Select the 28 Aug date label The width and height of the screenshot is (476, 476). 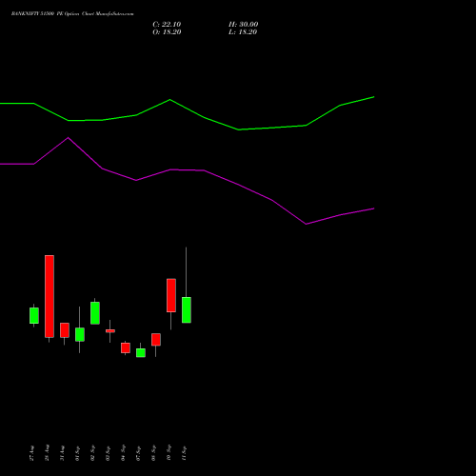tap(47, 453)
